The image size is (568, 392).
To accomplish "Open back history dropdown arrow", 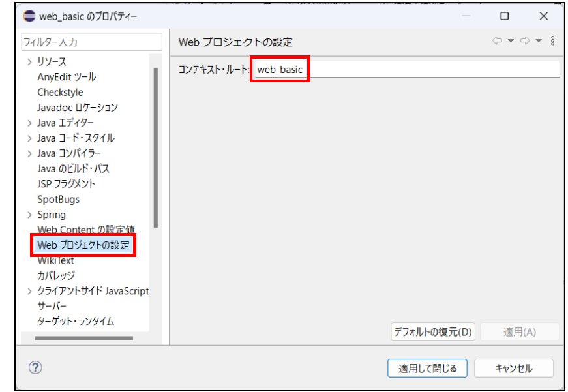I will pyautogui.click(x=511, y=41).
